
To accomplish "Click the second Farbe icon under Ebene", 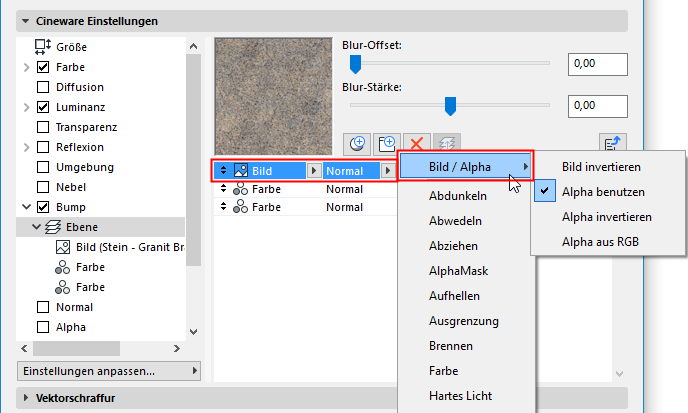I will (62, 287).
